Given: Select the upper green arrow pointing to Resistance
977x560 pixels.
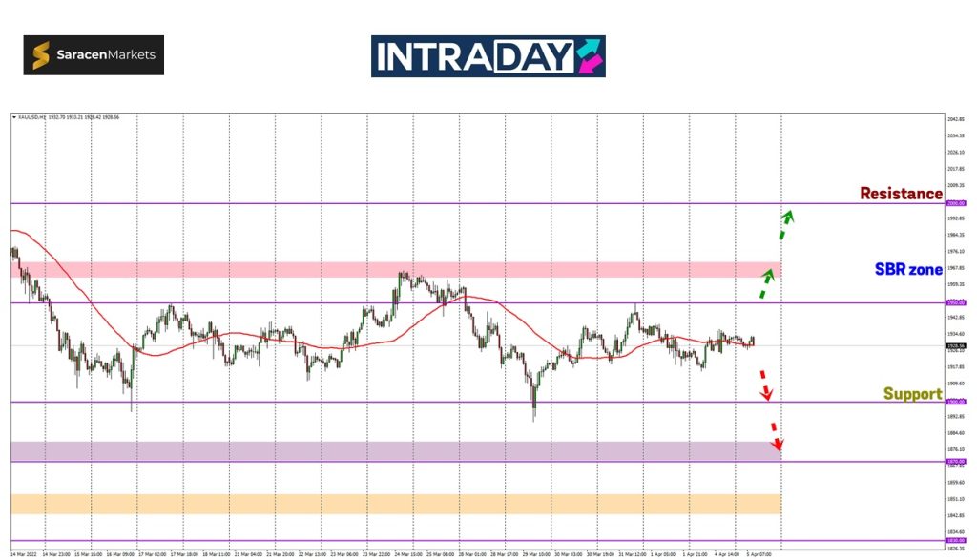Looking at the screenshot, I should coord(784,223).
